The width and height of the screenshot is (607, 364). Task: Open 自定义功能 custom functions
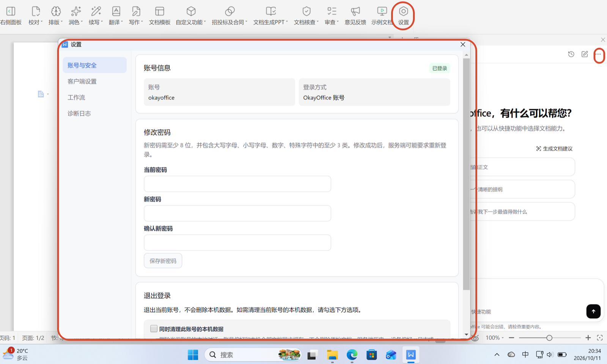click(191, 16)
